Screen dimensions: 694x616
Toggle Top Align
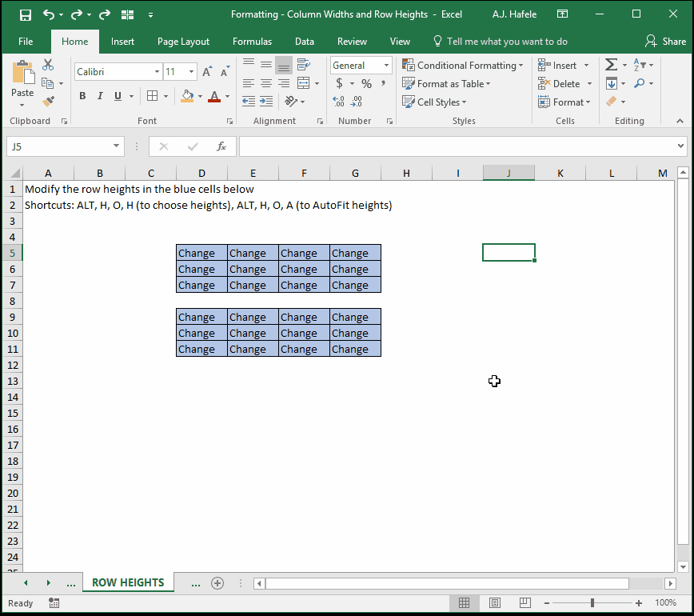(249, 65)
